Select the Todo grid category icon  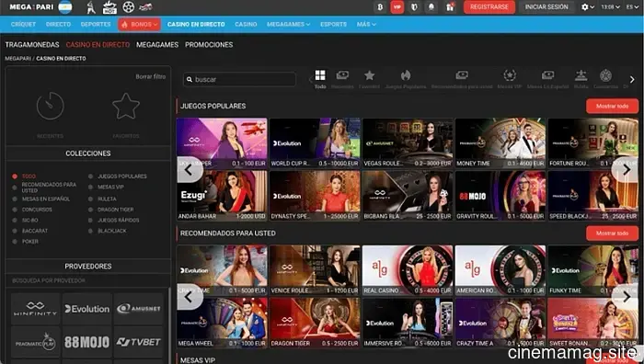320,79
